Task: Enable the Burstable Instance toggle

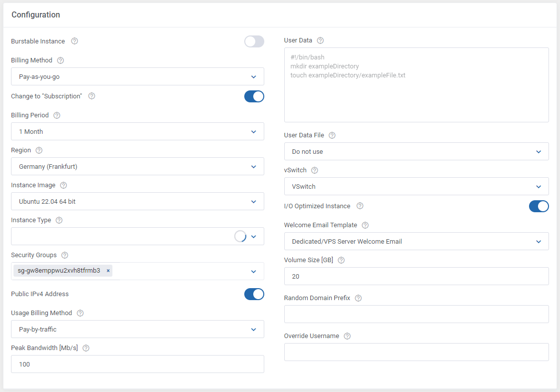Action: pyautogui.click(x=254, y=41)
